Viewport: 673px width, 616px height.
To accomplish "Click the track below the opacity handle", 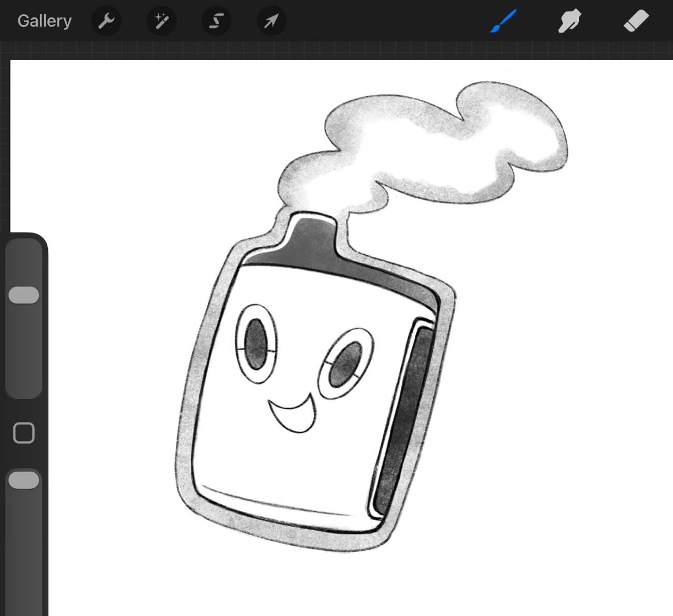I will [24, 547].
